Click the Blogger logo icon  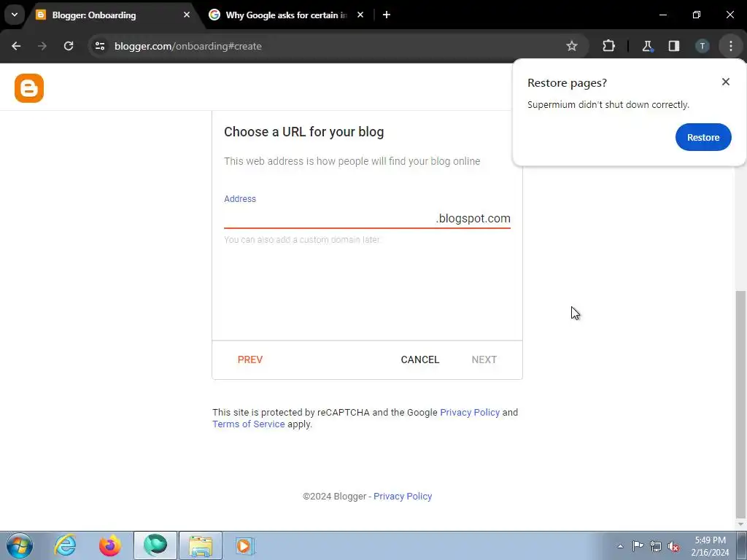(29, 88)
